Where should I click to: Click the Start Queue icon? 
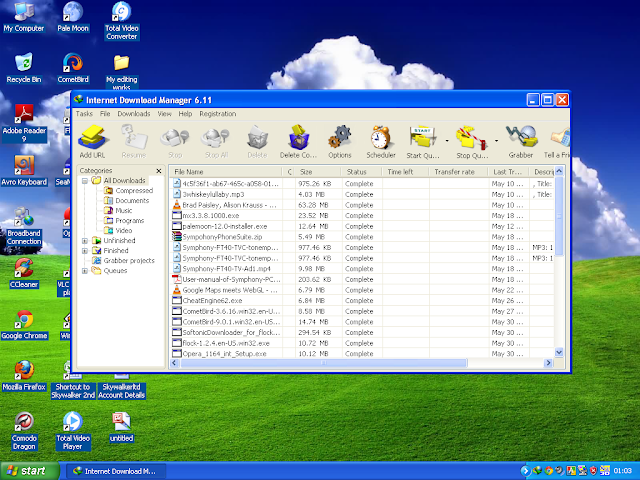pyautogui.click(x=421, y=138)
